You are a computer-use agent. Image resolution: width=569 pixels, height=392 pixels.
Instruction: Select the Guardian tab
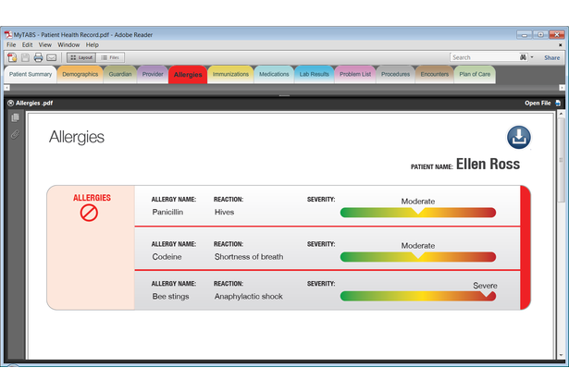(x=120, y=74)
